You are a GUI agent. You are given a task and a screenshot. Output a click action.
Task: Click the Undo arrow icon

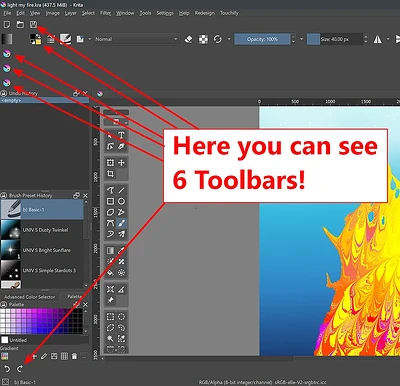pos(7,369)
